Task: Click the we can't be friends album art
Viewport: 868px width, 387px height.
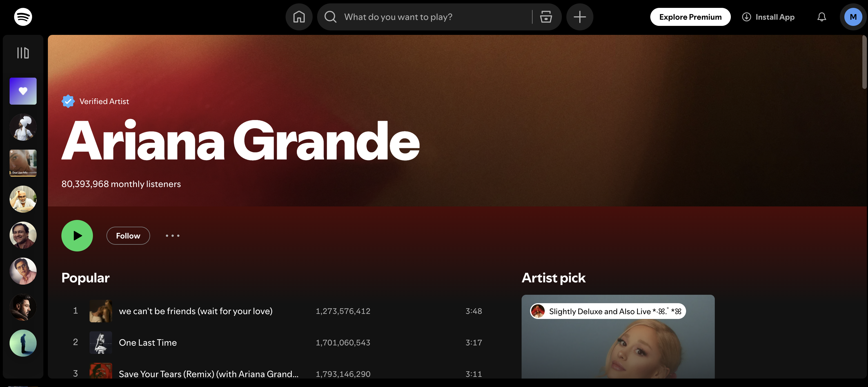Action: (101, 311)
